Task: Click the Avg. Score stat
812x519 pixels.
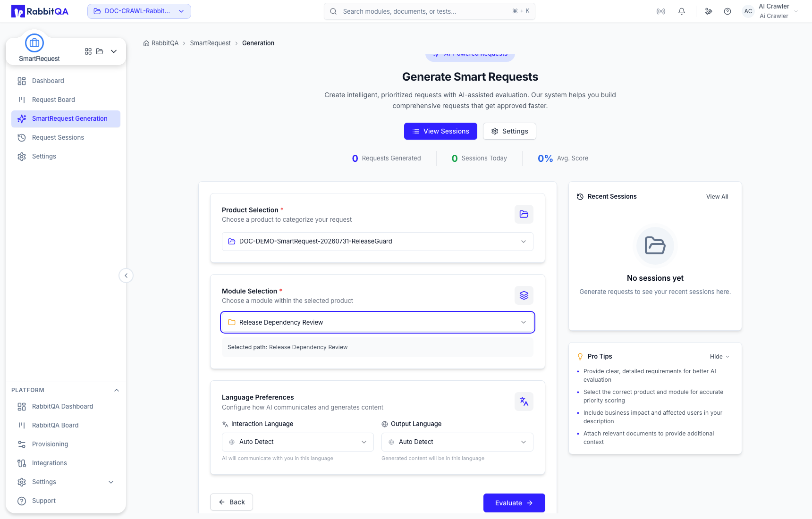Action: click(563, 159)
